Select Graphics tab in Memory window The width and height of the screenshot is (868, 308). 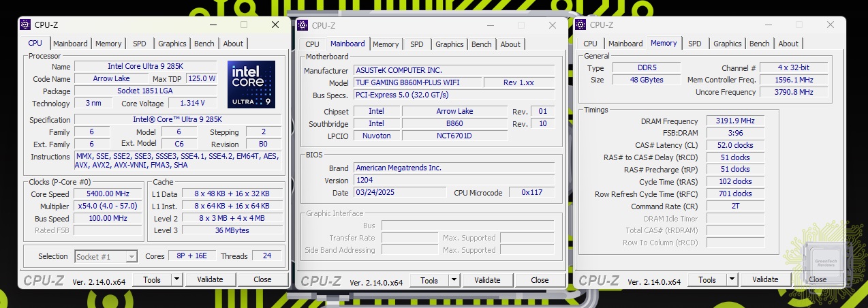click(728, 44)
